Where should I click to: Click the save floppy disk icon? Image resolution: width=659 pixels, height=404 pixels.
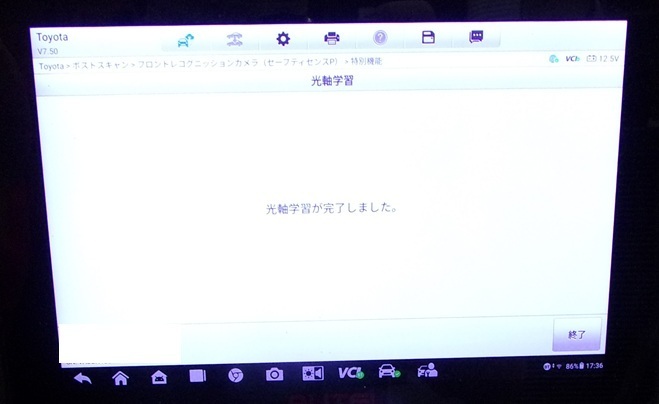428,37
